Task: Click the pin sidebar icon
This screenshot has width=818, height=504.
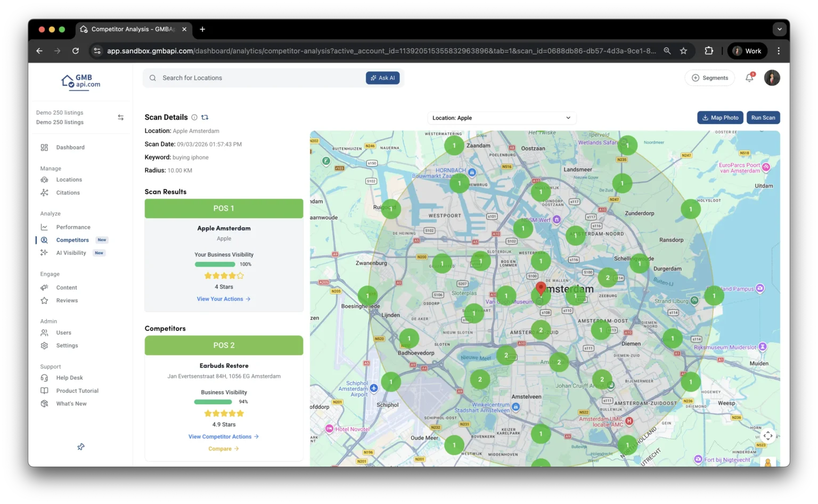Action: (81, 447)
